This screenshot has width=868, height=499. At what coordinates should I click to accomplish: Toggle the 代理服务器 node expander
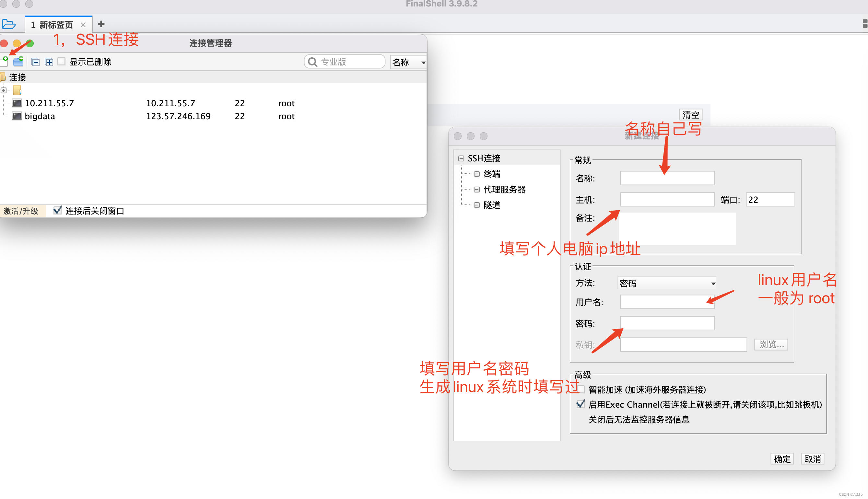(x=476, y=190)
